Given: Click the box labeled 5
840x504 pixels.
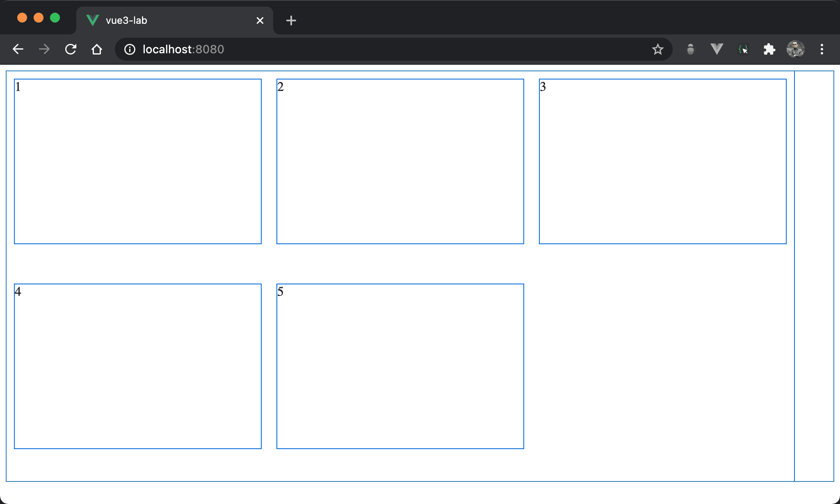Looking at the screenshot, I should pos(400,366).
